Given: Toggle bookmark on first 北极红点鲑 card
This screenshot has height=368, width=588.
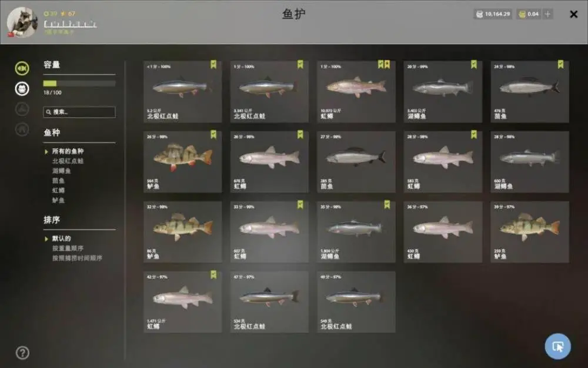Looking at the screenshot, I should tap(213, 65).
